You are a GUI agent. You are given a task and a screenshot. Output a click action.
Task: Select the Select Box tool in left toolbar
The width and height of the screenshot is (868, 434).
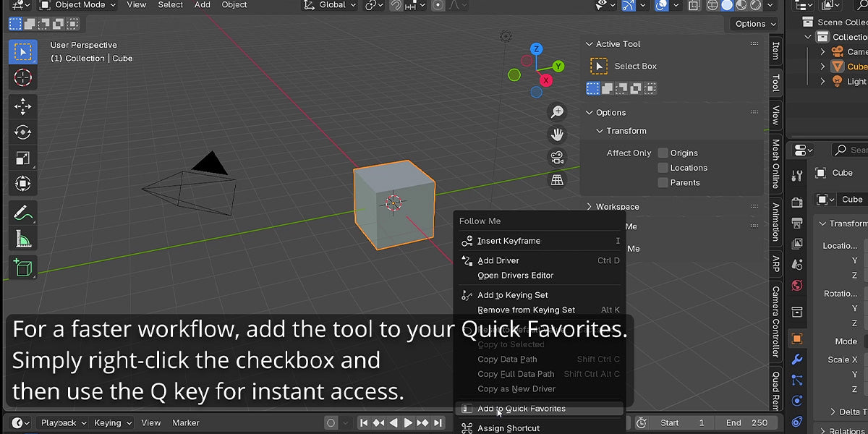(x=22, y=52)
